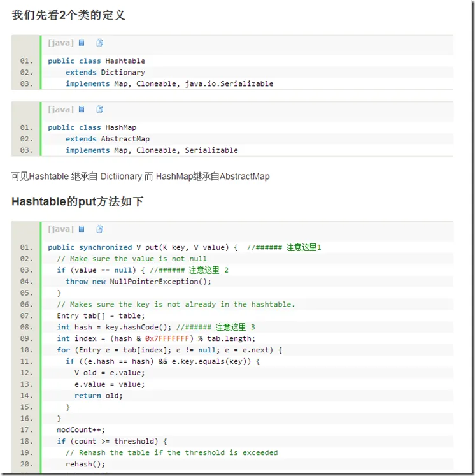This screenshot has width=475, height=476.
Task: Click paragraph '可见Hashtable 继承自 Dictiionary'
Action: pyautogui.click(x=141, y=177)
